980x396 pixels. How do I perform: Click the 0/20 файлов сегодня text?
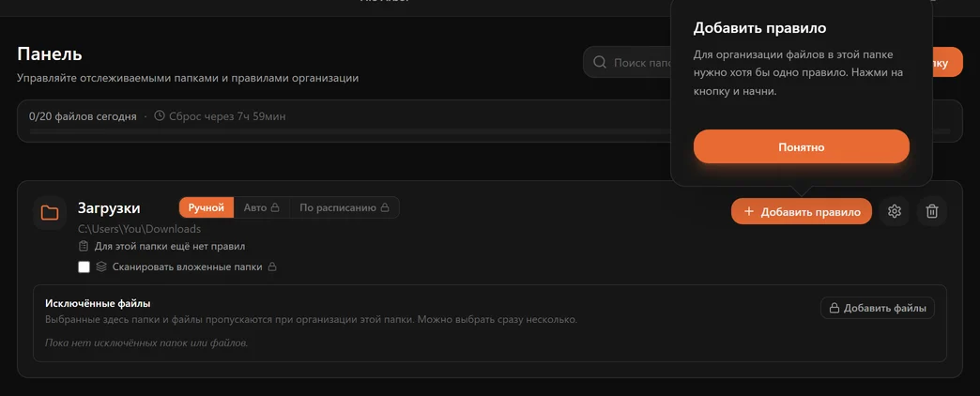pos(83,116)
